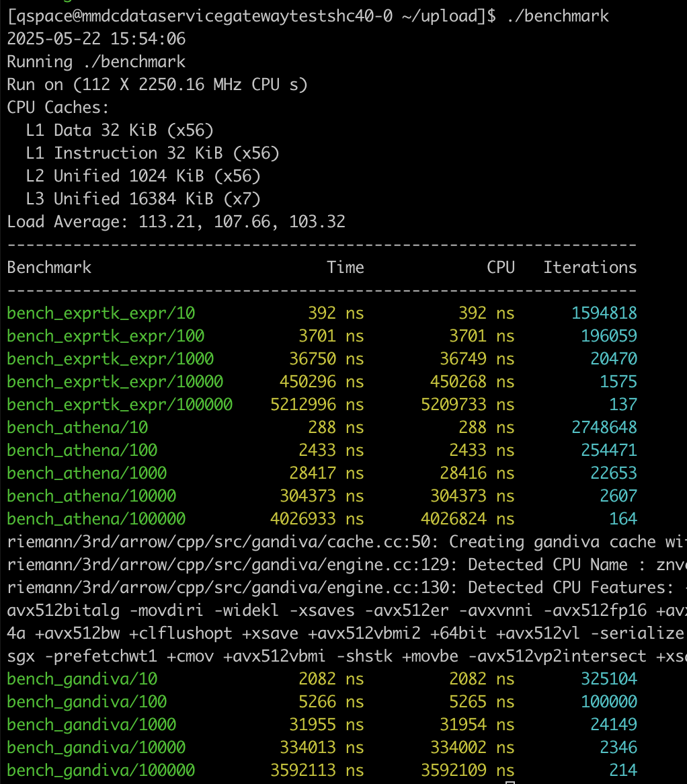
Task: Click the bench_gandiva/100 row name
Action: pyautogui.click(x=87, y=702)
